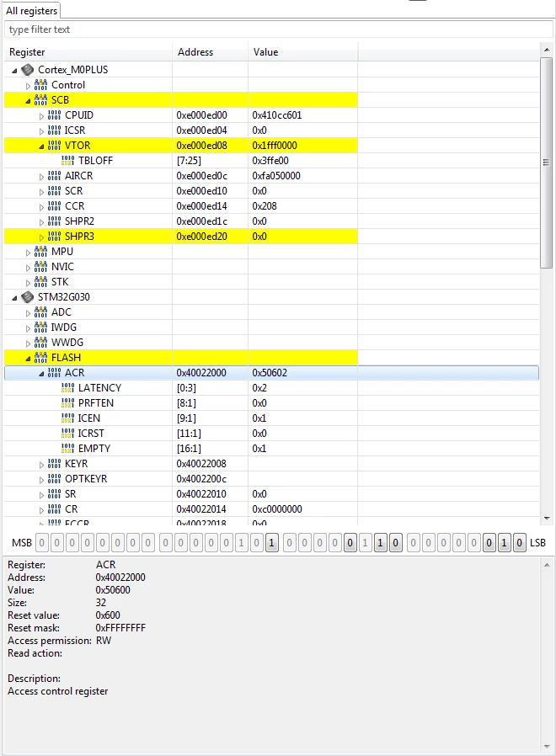
Task: Collapse the VTOR register fields
Action: pyautogui.click(x=41, y=146)
